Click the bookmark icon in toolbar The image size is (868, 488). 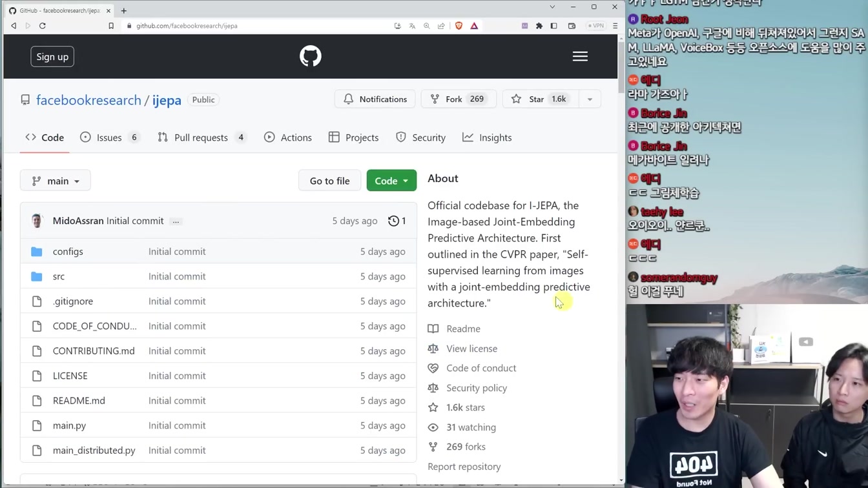pos(111,26)
